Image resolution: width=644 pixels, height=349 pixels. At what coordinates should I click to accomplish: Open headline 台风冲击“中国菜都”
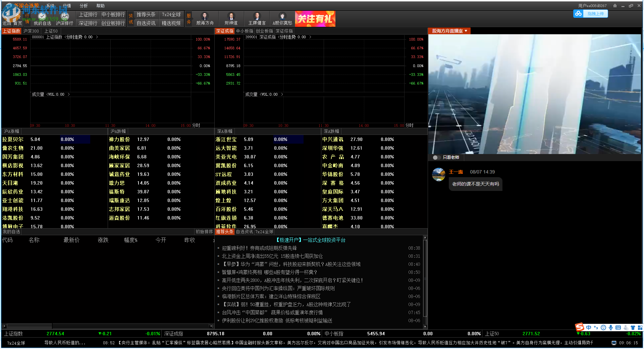(272, 312)
